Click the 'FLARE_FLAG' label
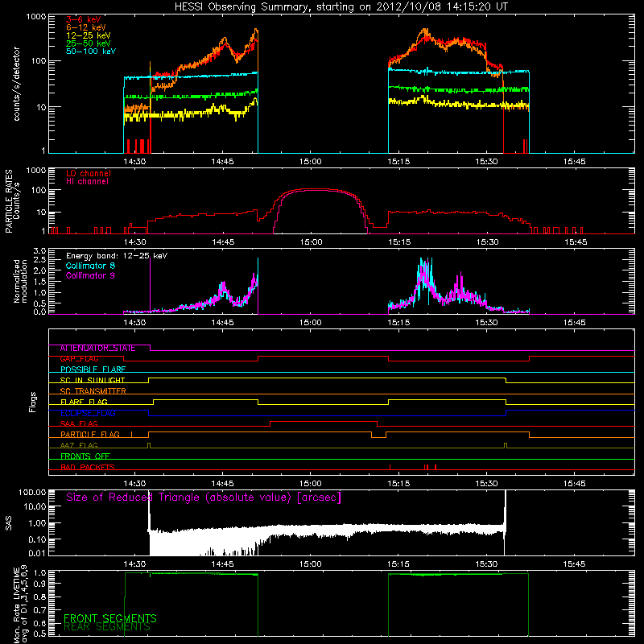 (x=84, y=402)
